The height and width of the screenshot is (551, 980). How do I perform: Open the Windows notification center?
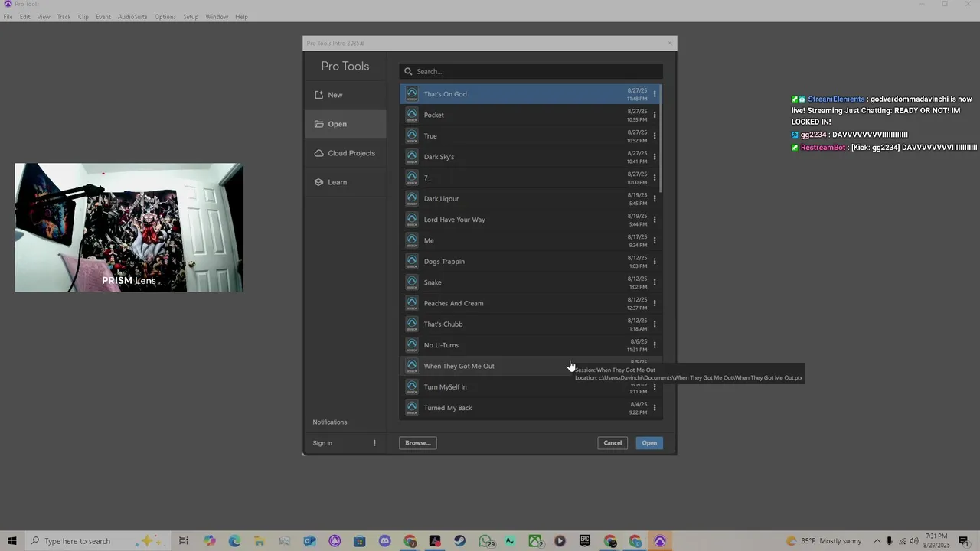point(965,541)
